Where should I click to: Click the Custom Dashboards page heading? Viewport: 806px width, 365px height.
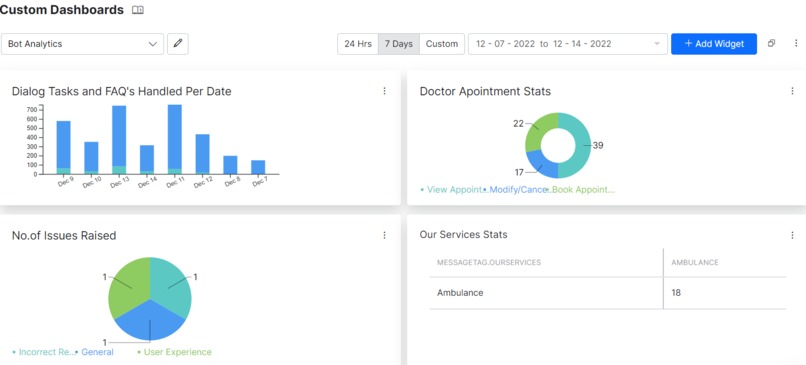pos(62,10)
